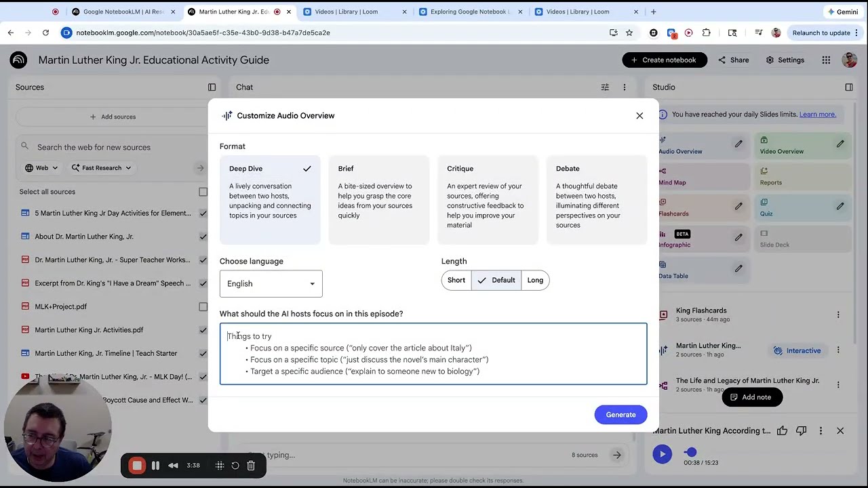
Task: Open the Mind Map tile
Action: [x=703, y=176]
